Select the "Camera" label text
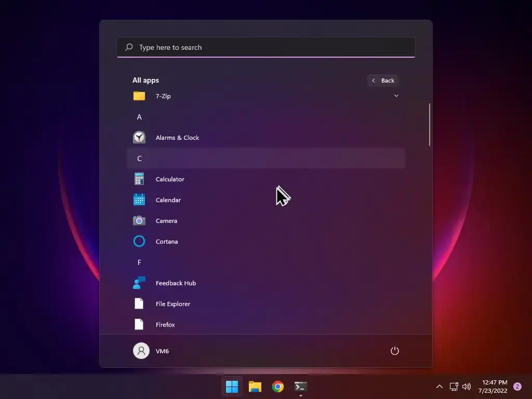The height and width of the screenshot is (399, 532). (166, 220)
